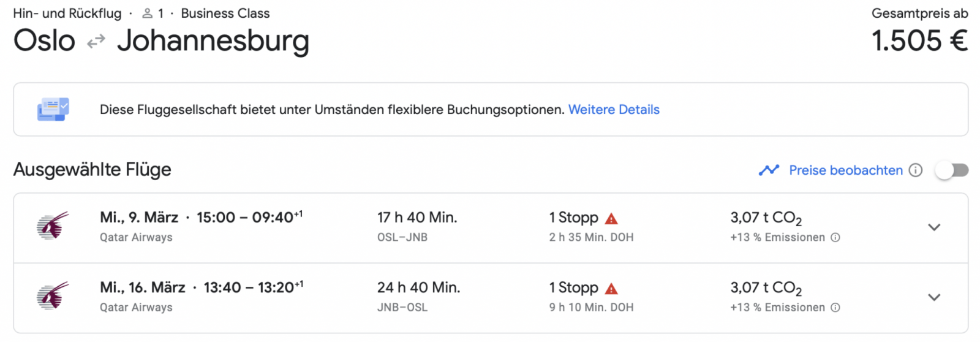Click warning triangle on return 1 Stopp

coord(611,289)
